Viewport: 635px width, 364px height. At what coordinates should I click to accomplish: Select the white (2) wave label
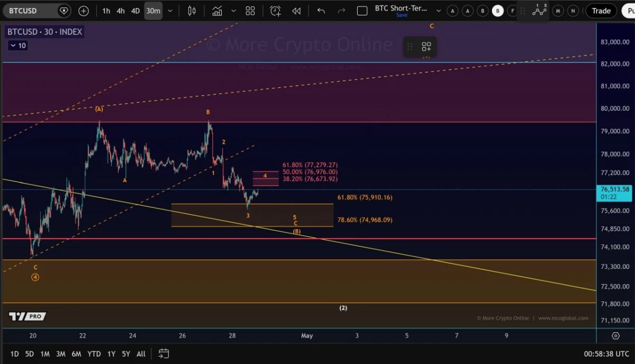pos(343,308)
